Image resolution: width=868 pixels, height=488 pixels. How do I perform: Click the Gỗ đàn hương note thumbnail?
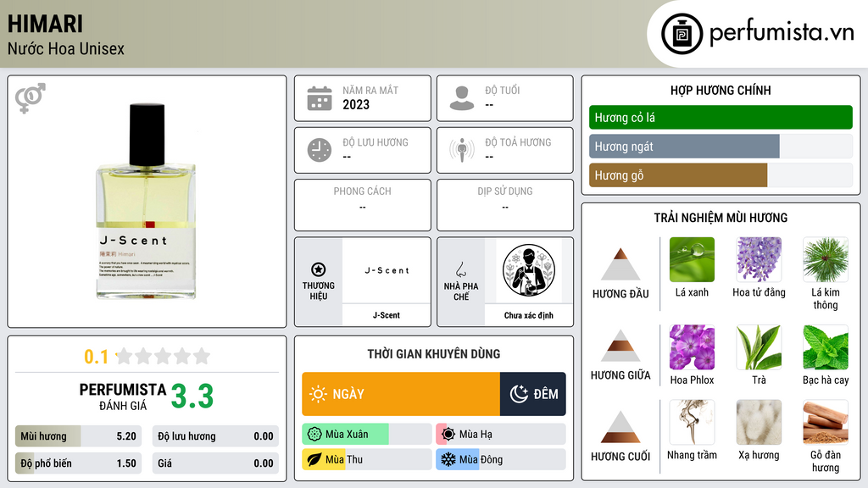pyautogui.click(x=826, y=422)
